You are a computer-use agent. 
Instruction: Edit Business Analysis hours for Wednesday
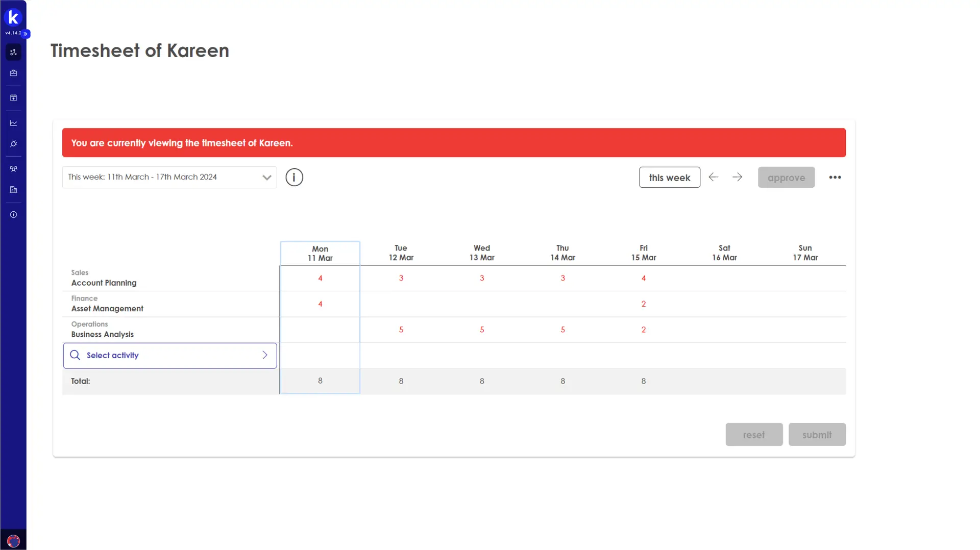click(482, 330)
